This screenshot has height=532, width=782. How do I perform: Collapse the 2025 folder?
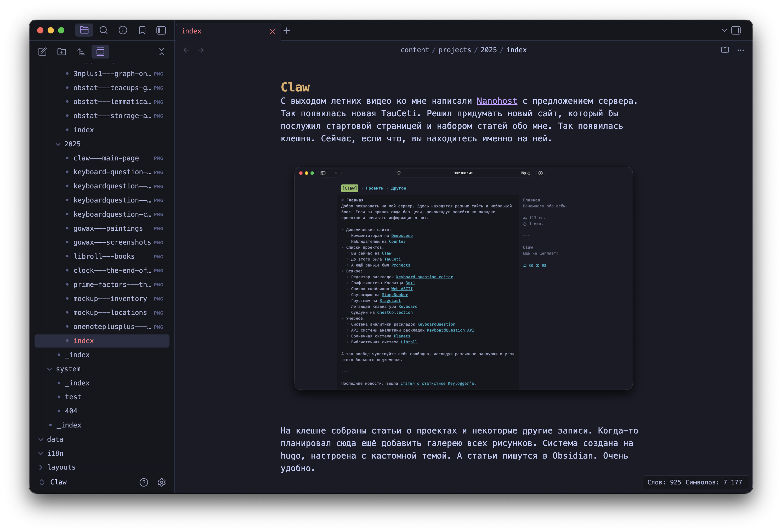(x=58, y=144)
